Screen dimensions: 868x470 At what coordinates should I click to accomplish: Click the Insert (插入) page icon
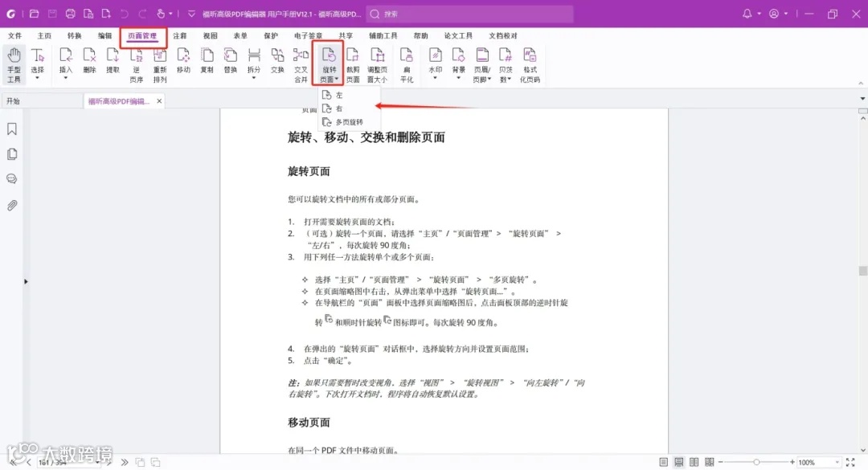coord(65,55)
